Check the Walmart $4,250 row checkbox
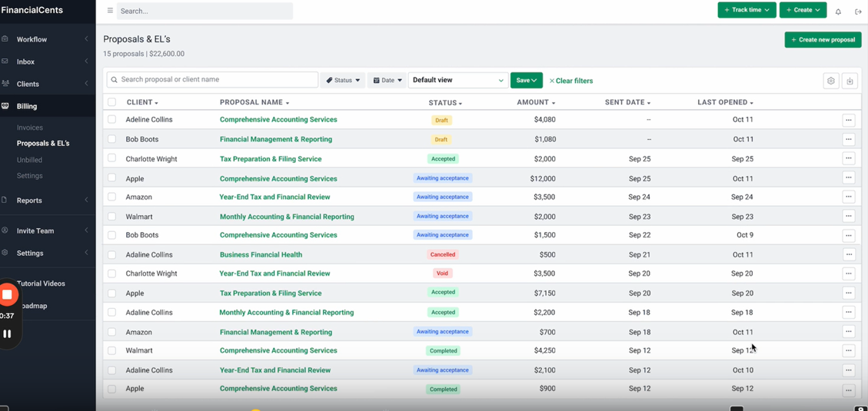Viewport: 868px width, 411px height. click(x=111, y=351)
